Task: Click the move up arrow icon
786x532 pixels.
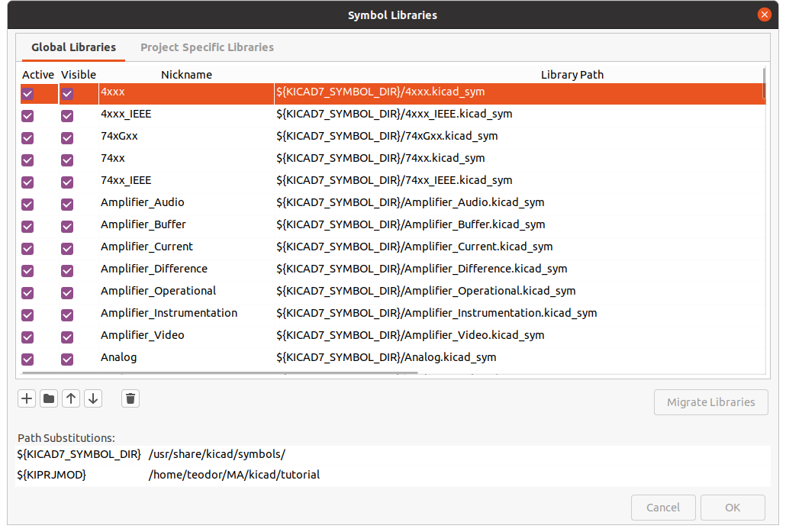Action: point(71,398)
